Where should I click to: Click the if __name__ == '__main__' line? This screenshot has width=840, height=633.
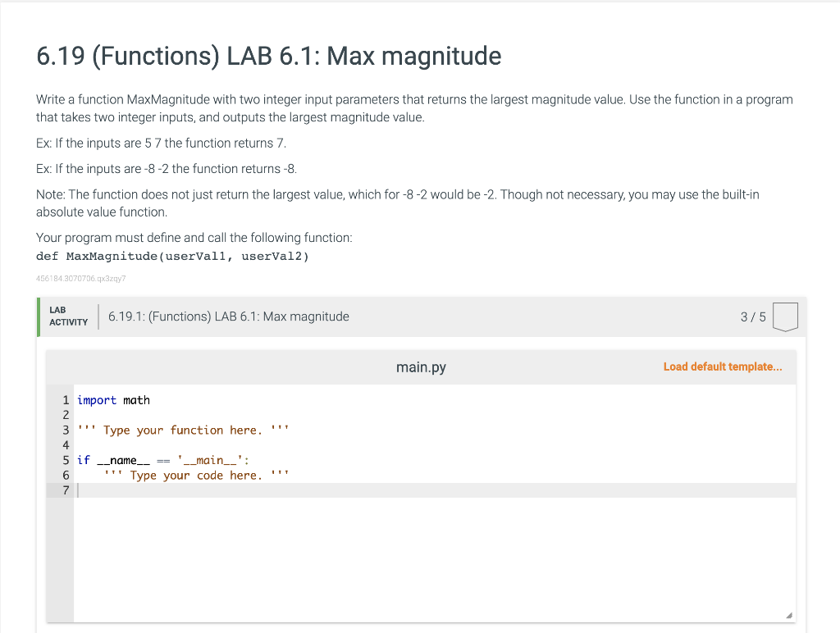tap(163, 460)
